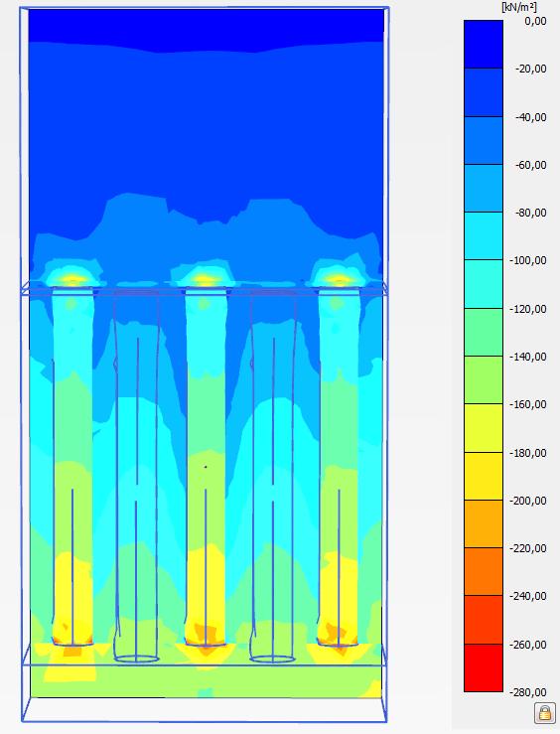The width and height of the screenshot is (560, 734).
Task: Select the -180 to -200 gold swatch
Action: click(484, 476)
